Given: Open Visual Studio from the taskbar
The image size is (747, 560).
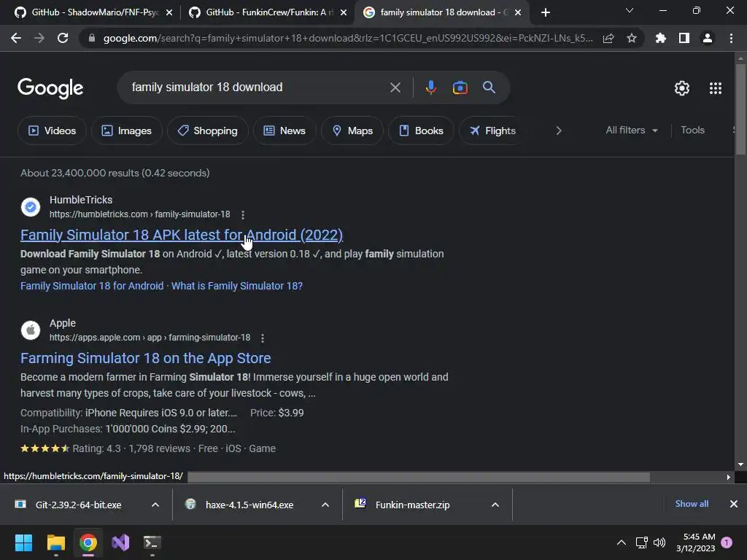Looking at the screenshot, I should (120, 542).
